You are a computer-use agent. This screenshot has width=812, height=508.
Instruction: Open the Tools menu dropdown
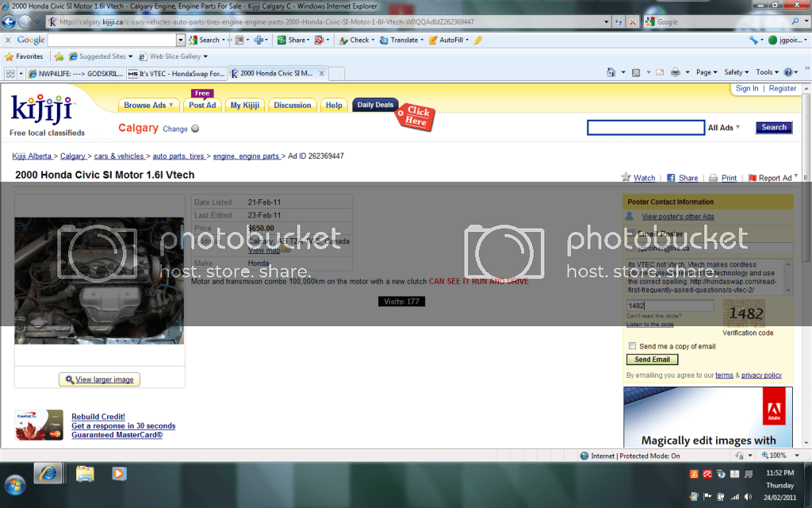click(767, 72)
